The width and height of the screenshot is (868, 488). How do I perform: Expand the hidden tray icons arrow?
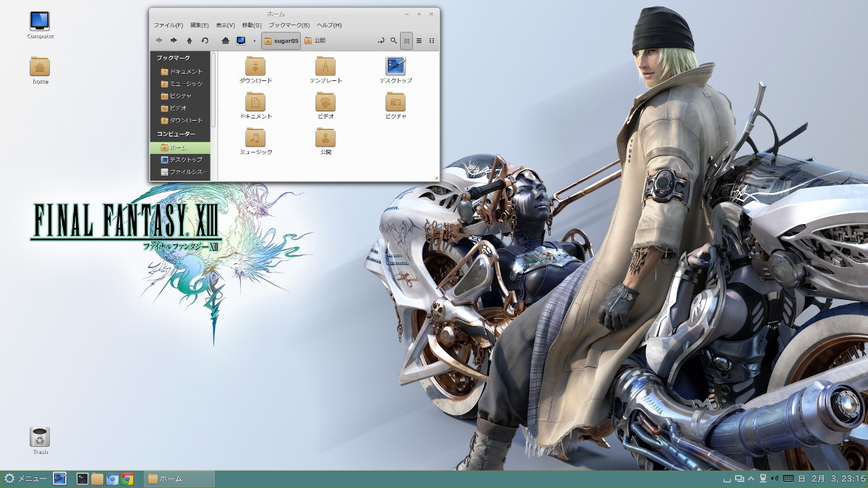click(751, 479)
